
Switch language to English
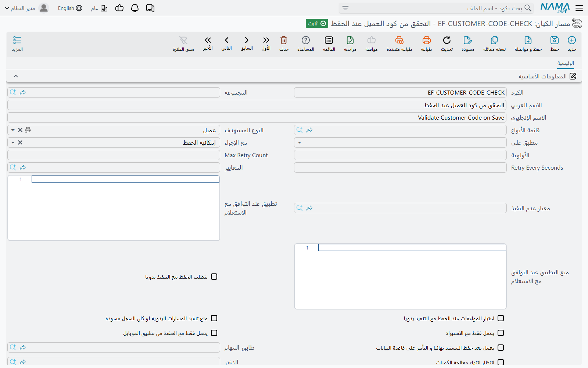click(70, 8)
